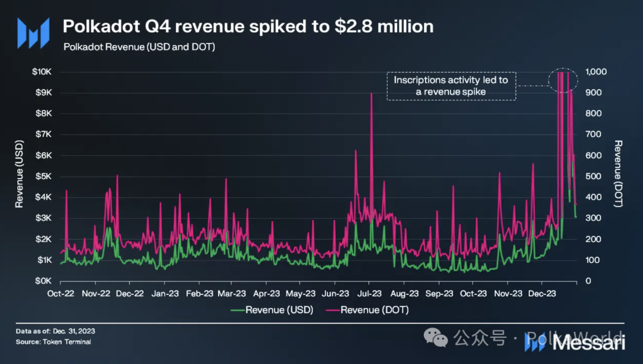Click the 'May-23' date label
The height and width of the screenshot is (364, 643).
coord(301,294)
